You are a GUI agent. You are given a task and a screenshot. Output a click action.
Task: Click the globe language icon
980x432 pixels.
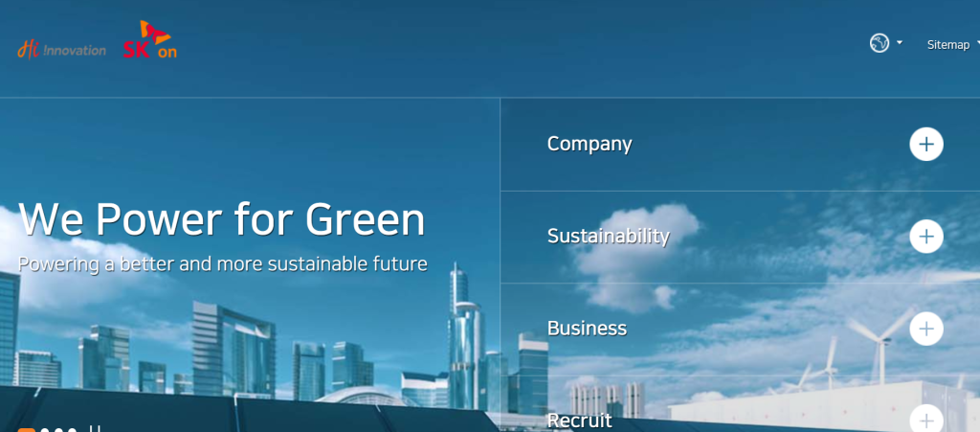coord(880,43)
